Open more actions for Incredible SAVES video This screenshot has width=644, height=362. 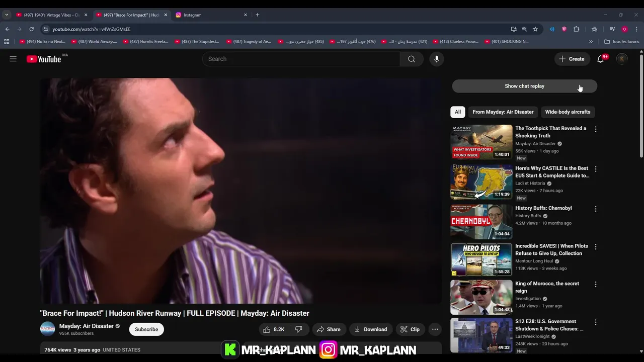(x=596, y=247)
